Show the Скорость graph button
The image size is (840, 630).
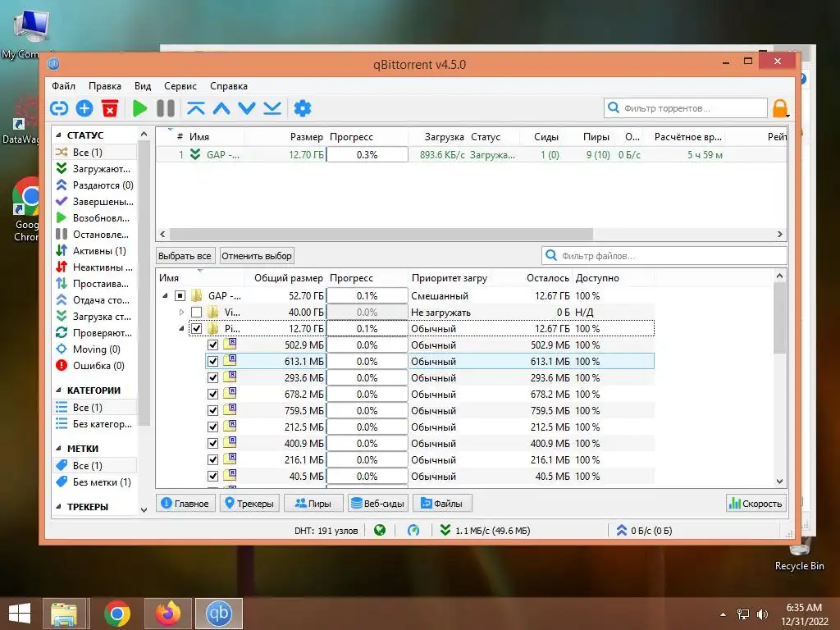pos(756,504)
